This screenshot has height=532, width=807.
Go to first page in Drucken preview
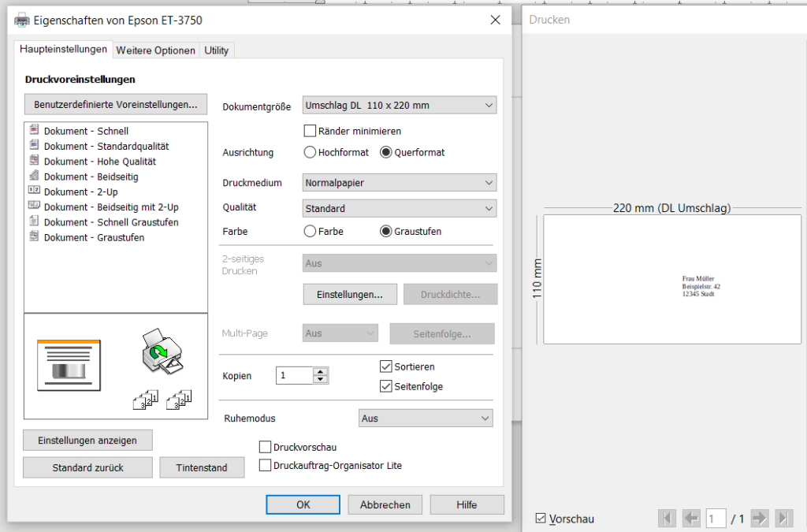667,518
